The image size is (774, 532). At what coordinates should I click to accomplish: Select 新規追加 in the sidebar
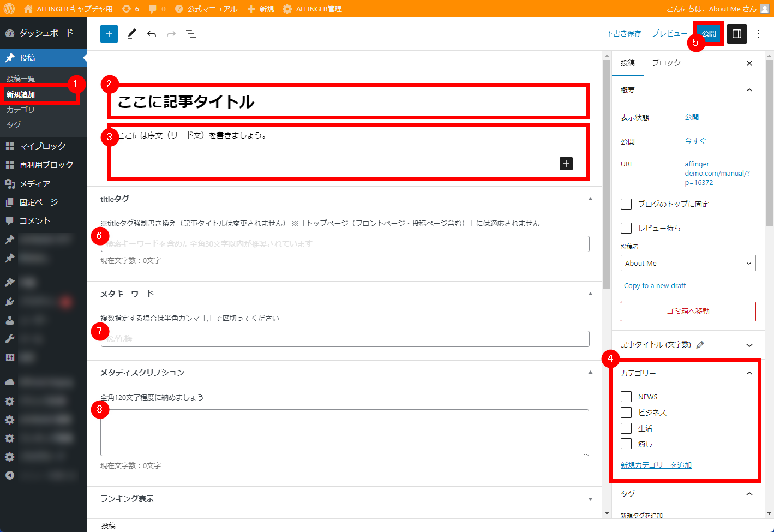tap(21, 94)
